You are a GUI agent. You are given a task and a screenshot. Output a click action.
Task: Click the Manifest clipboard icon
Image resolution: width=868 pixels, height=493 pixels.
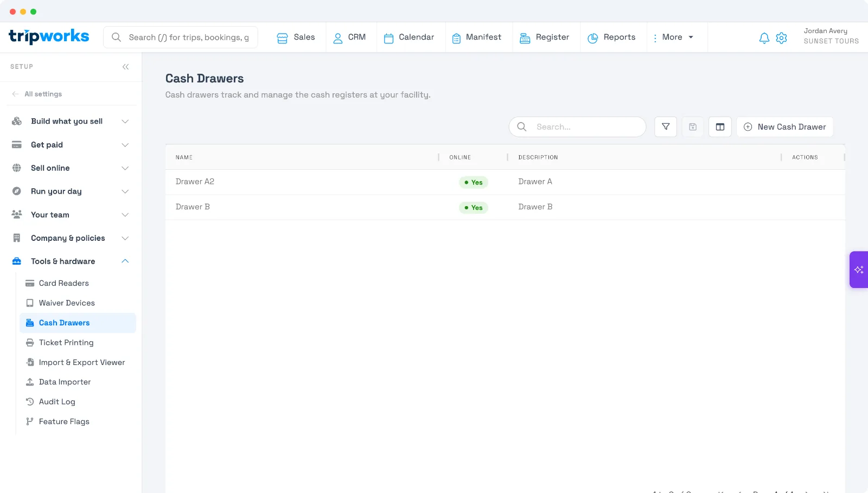point(456,38)
